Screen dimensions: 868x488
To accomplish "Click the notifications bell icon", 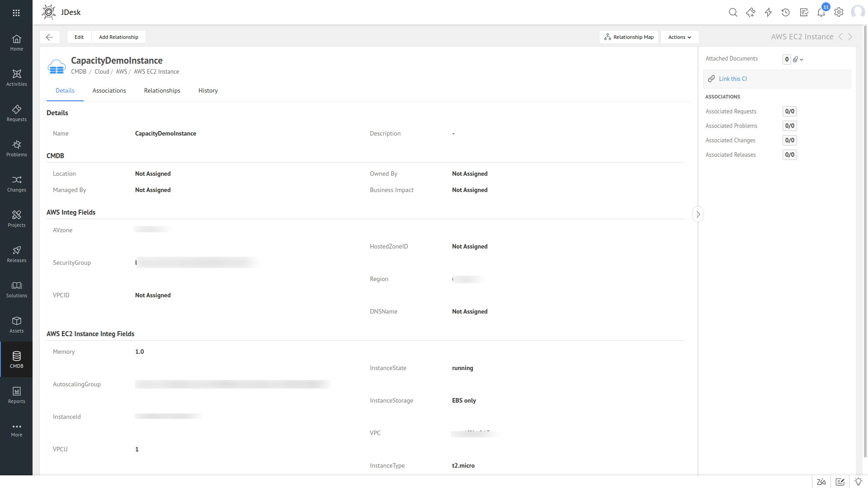I will tap(821, 13).
